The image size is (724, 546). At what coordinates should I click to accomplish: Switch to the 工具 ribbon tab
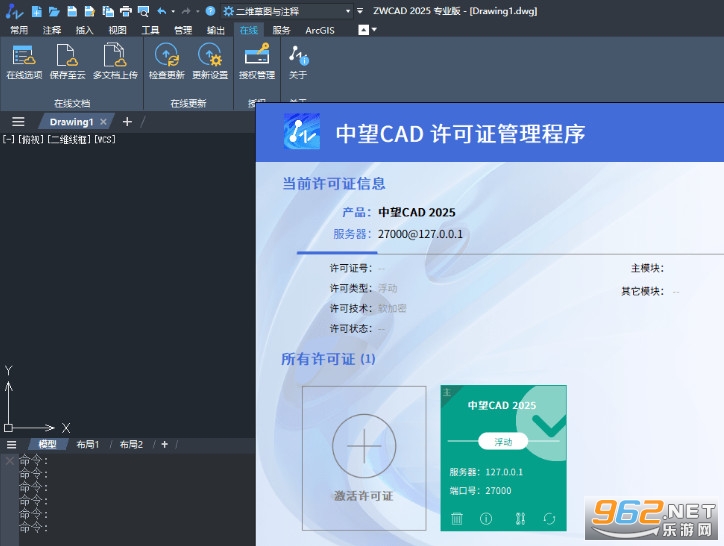(150, 30)
